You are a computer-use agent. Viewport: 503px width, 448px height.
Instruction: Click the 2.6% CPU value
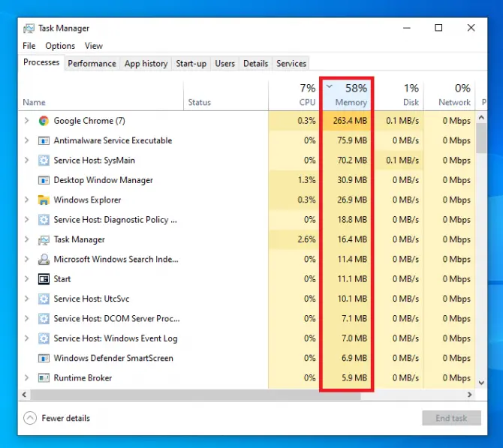(x=306, y=239)
